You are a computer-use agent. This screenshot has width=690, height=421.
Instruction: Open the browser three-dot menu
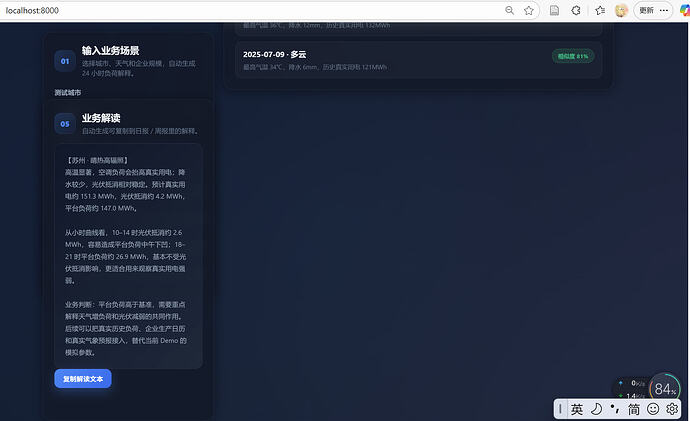coord(664,10)
